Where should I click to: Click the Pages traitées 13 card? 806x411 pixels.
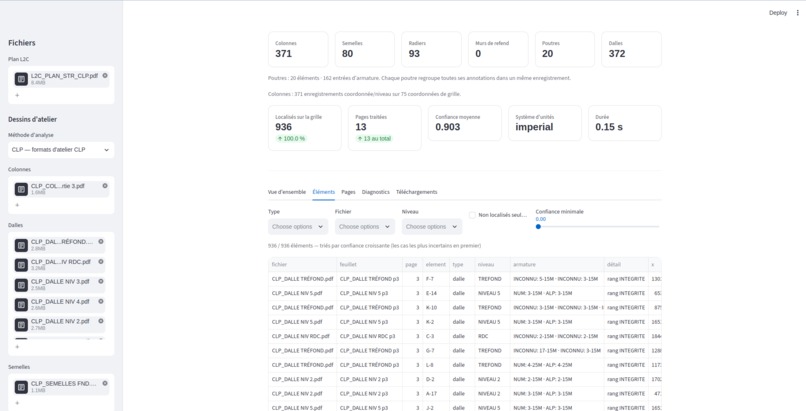tap(384, 128)
